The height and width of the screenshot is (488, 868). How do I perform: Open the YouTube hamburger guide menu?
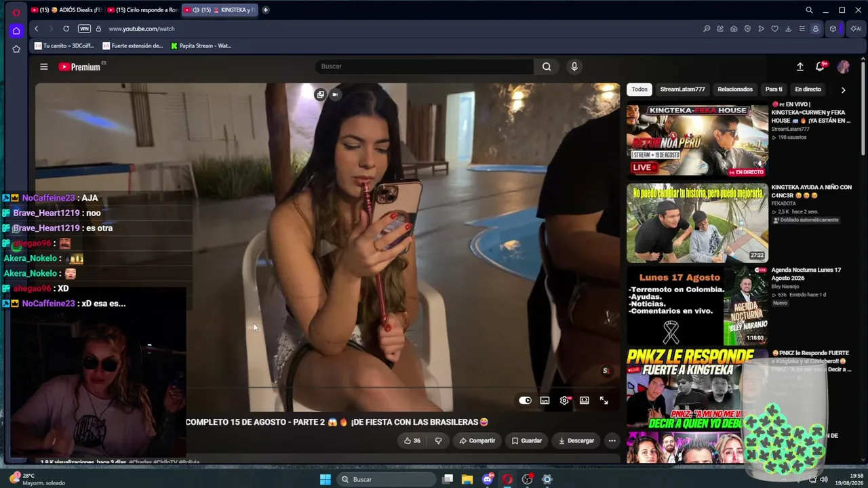coord(43,66)
